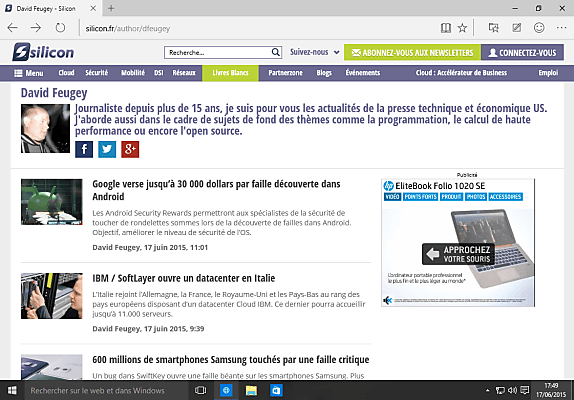Show hidden tray icons arrow
The height and width of the screenshot is (400, 574).
pos(487,390)
